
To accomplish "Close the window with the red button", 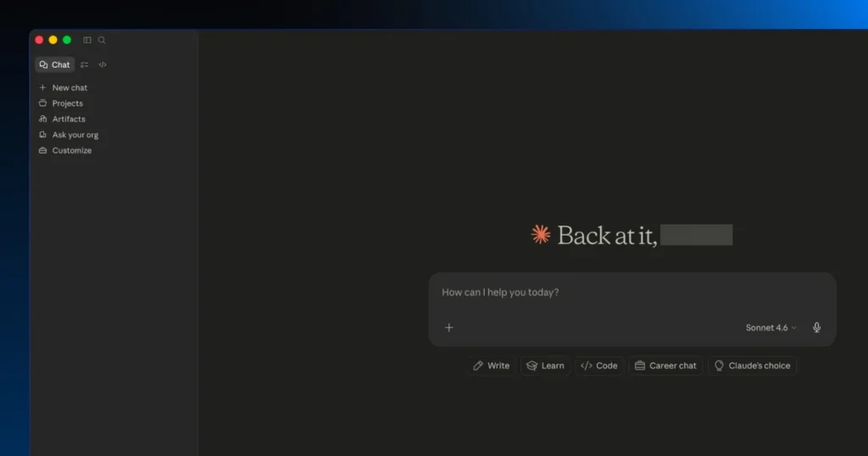I will pyautogui.click(x=39, y=40).
